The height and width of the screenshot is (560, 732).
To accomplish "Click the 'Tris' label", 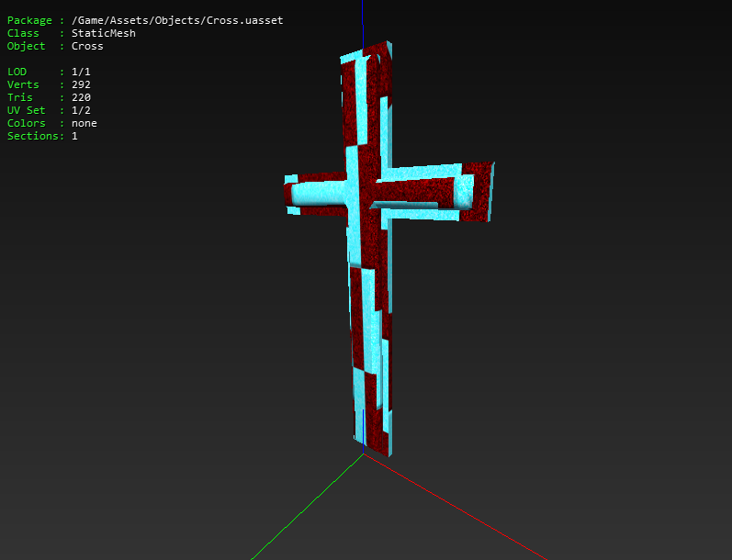I will pos(19,97).
